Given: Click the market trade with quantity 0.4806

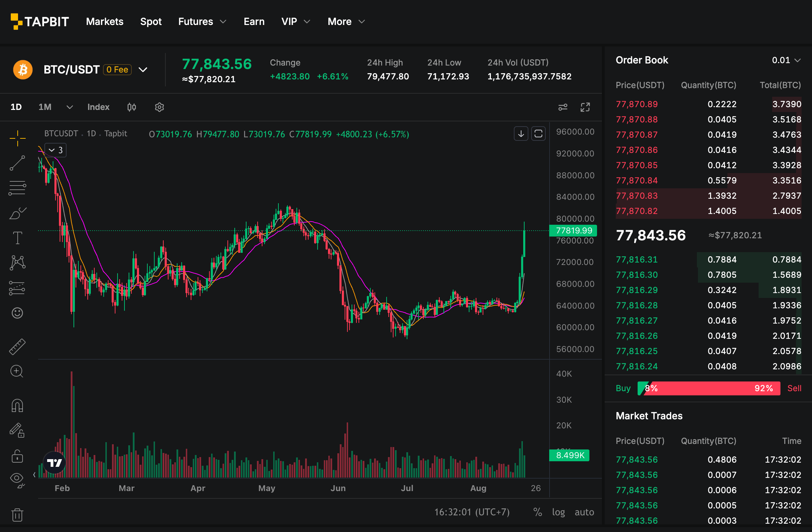Looking at the screenshot, I should (708, 460).
